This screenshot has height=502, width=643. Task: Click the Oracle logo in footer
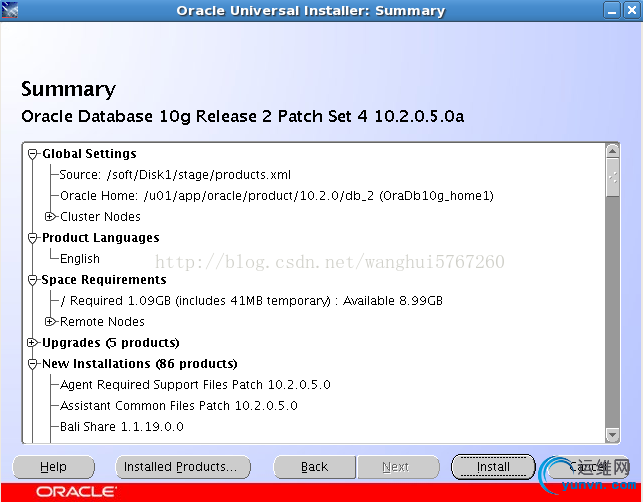coord(76,492)
